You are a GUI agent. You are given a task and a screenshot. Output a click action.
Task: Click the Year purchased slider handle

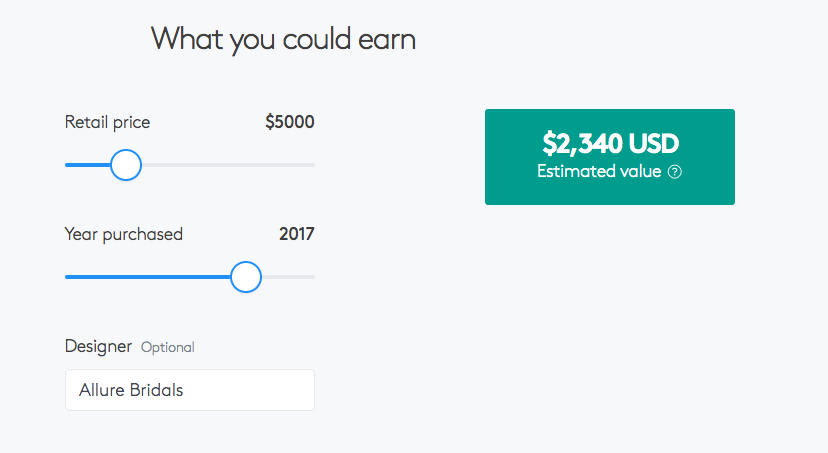246,277
